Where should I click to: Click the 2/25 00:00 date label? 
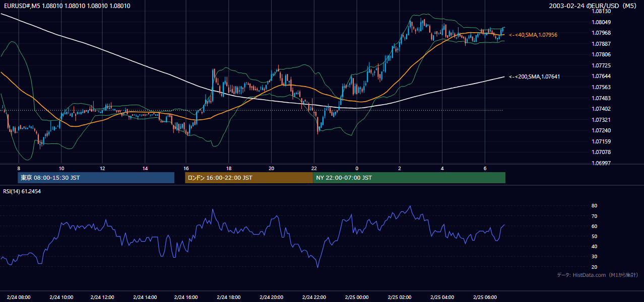point(356,297)
